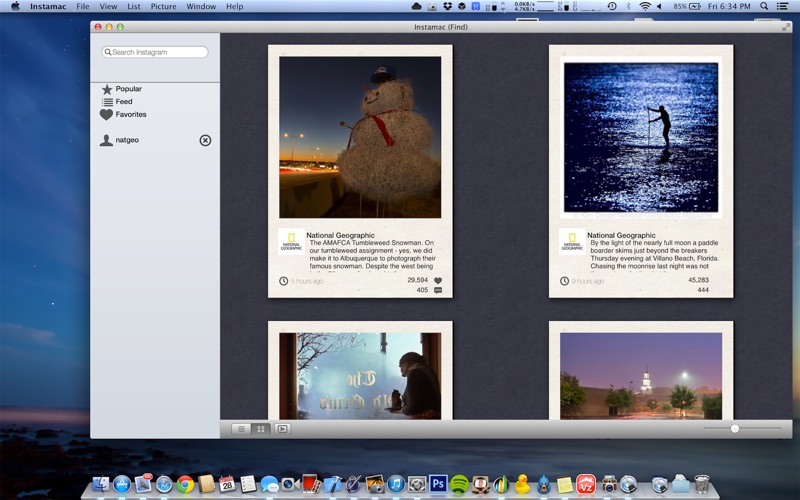Launch Spotify from the dock
The image size is (800, 500).
pos(459,484)
